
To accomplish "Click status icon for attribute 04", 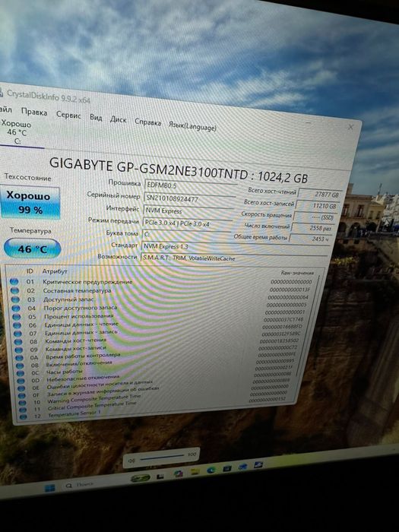I will click(x=16, y=308).
